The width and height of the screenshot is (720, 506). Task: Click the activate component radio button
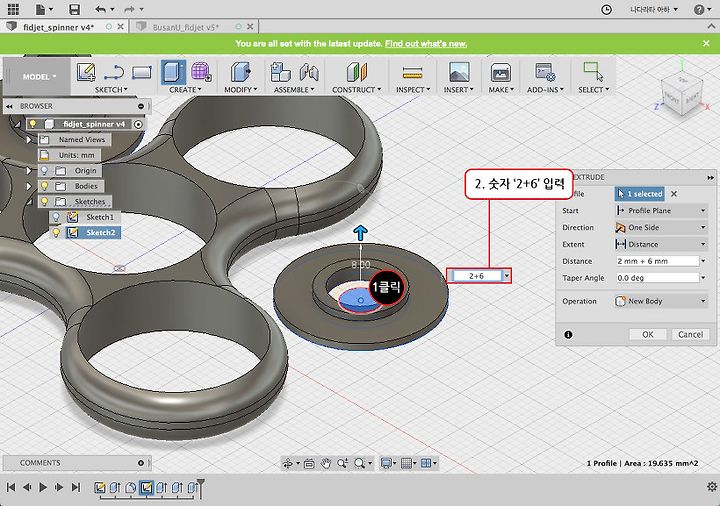point(138,124)
